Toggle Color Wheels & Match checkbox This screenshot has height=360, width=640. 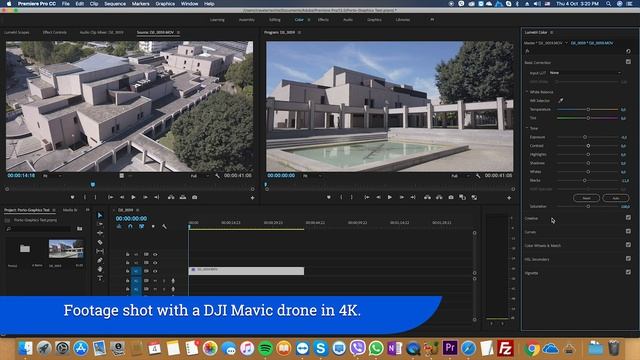coord(628,244)
